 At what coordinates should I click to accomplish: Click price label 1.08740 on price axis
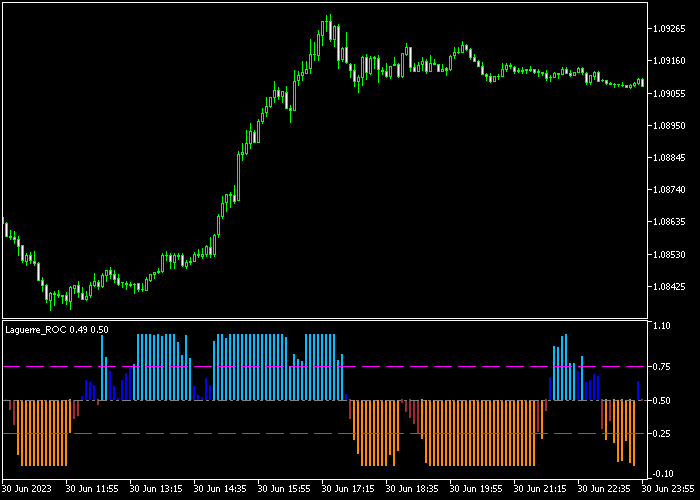coord(669,190)
